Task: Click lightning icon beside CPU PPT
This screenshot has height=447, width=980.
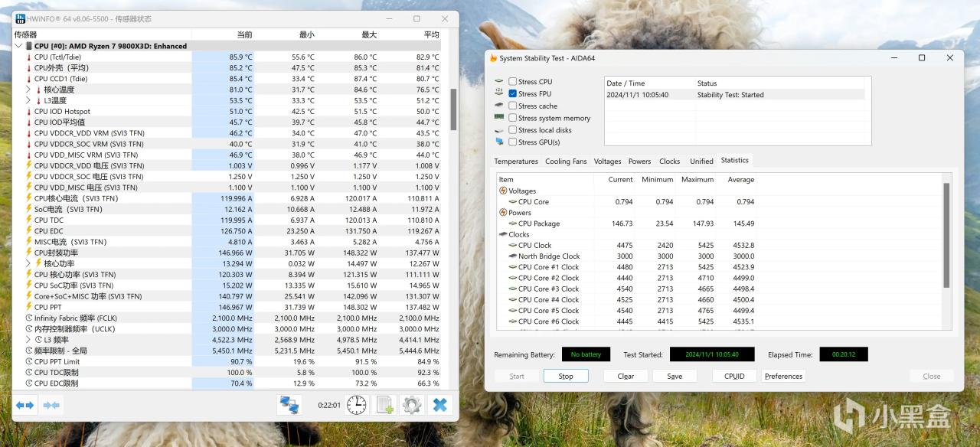Action: [x=29, y=307]
